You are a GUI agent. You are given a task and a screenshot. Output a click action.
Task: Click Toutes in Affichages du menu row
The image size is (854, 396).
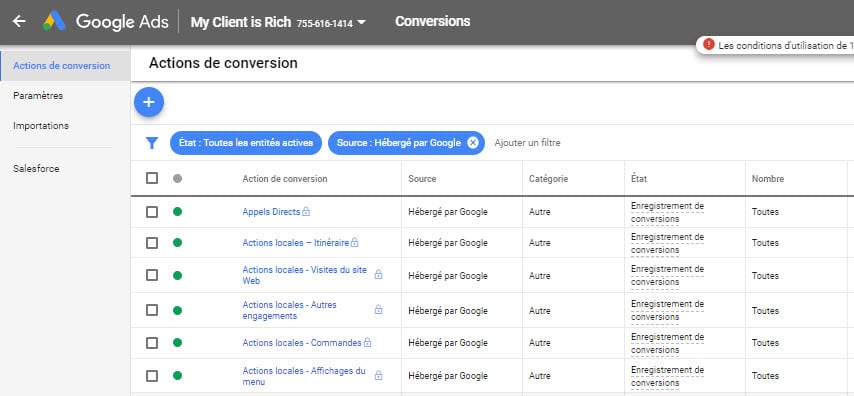(765, 376)
